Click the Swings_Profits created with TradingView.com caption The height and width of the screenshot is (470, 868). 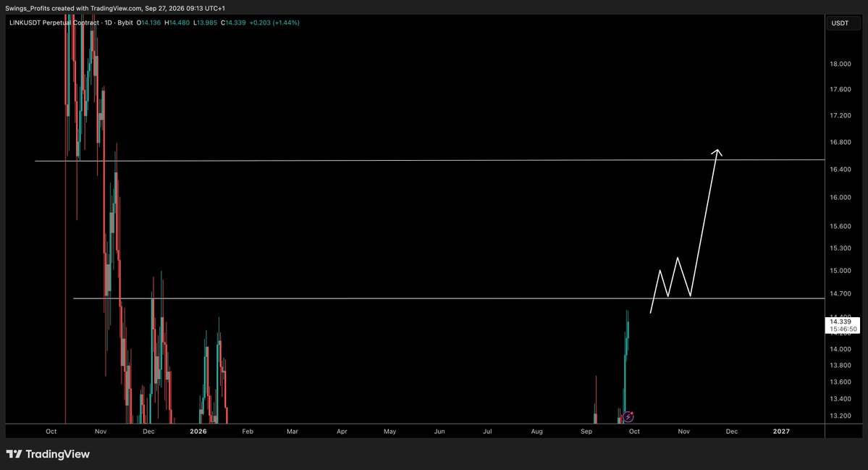(x=115, y=8)
